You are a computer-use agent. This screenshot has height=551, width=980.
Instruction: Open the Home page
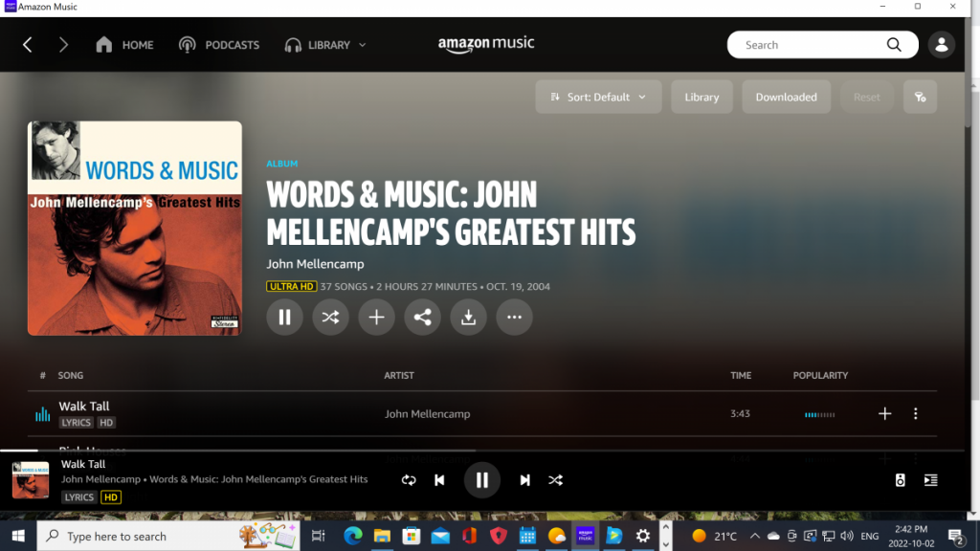pos(124,45)
